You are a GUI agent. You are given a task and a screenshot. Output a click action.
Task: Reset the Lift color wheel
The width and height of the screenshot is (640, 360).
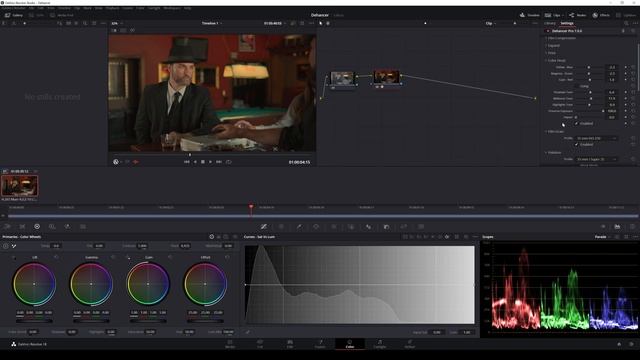[56, 257]
